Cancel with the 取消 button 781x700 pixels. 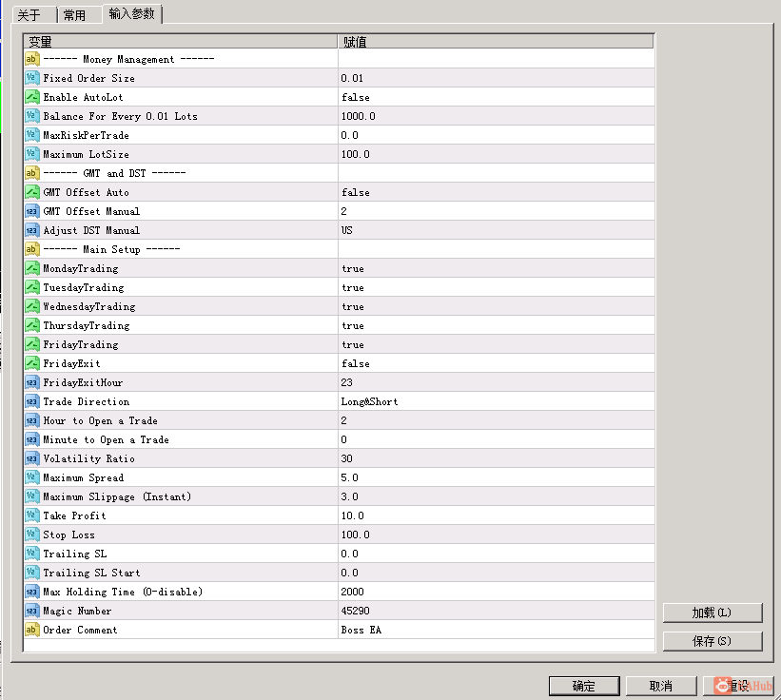(x=661, y=686)
